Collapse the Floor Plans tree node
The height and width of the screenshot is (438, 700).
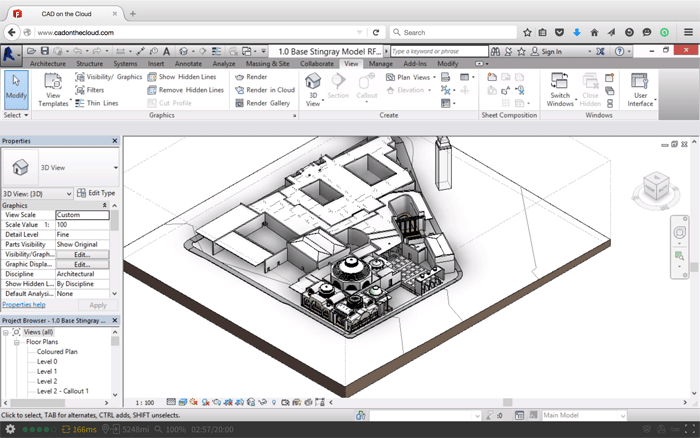click(17, 342)
